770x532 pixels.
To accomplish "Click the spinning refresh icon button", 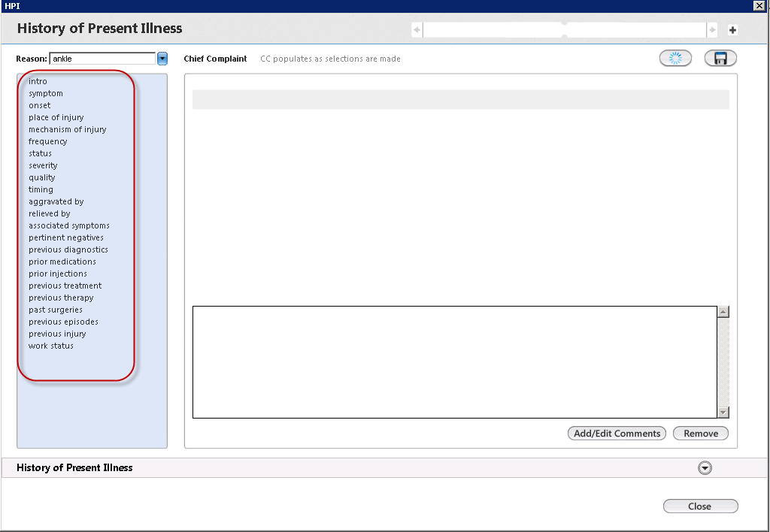I will click(x=675, y=59).
